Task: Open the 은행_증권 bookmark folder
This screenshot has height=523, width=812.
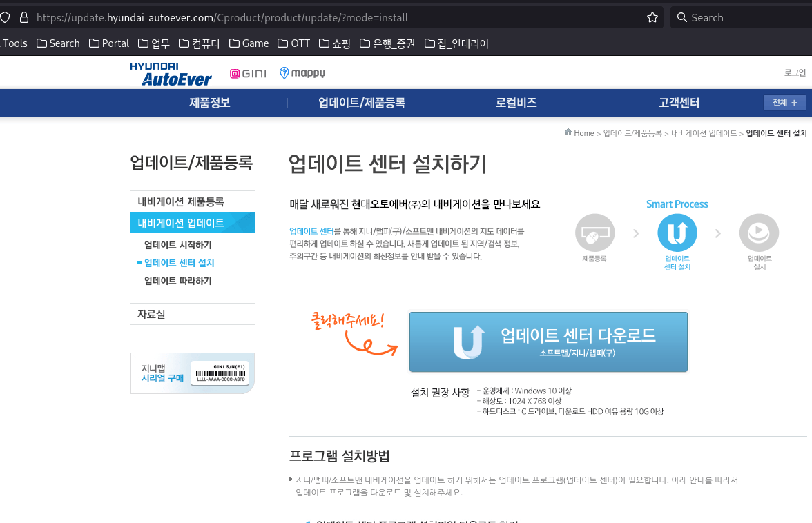Action: [387, 43]
